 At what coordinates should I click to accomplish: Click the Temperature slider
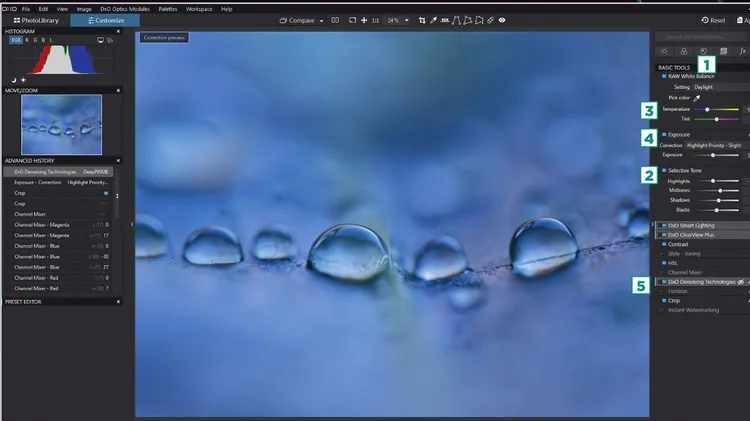click(x=708, y=109)
